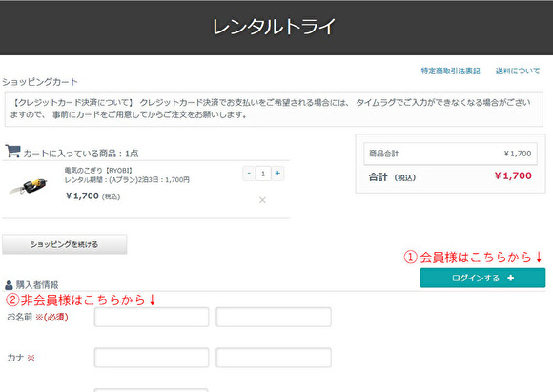Decrease quantity with the minus button
This screenshot has width=553, height=392.
[x=249, y=174]
